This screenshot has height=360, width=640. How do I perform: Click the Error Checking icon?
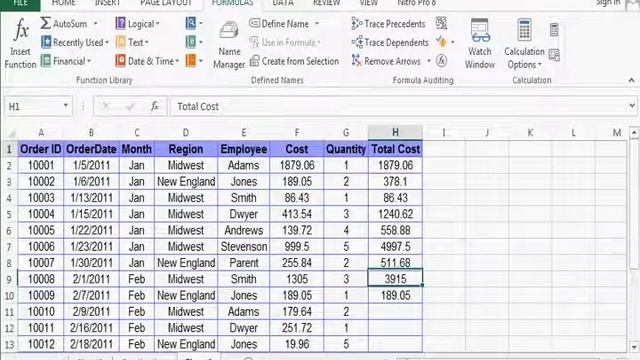click(x=441, y=42)
